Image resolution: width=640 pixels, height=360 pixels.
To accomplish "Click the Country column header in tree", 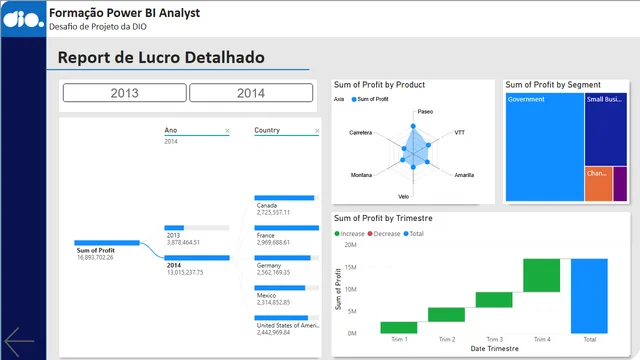I will tap(267, 130).
